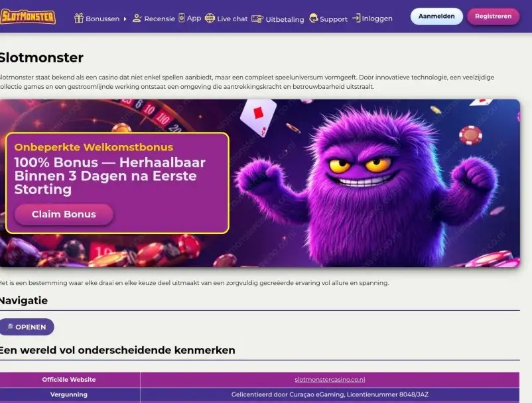
Task: Click the phone icon beside App
Action: click(182, 18)
